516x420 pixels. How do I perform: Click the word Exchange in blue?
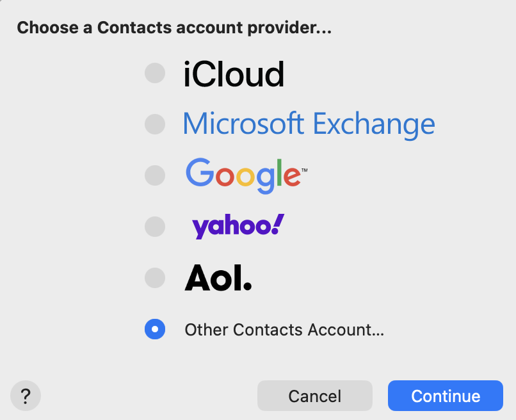[x=374, y=124]
